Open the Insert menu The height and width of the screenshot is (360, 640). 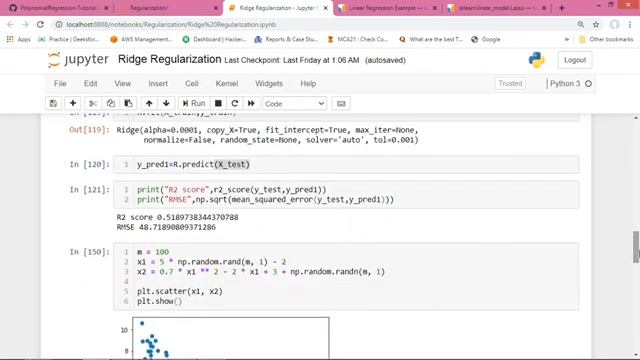click(x=158, y=84)
